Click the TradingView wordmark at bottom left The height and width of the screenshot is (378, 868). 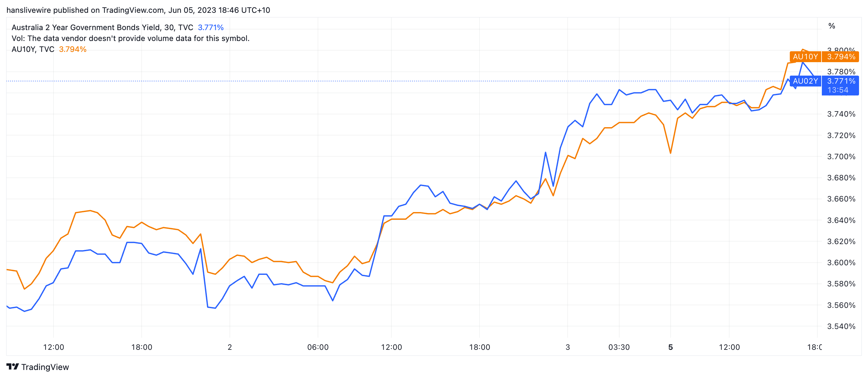pyautogui.click(x=45, y=367)
